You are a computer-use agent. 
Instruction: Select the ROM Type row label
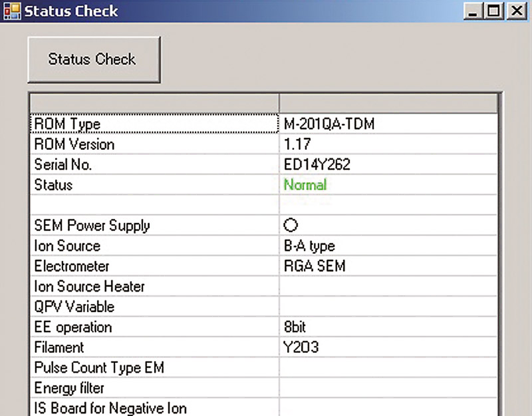click(x=67, y=124)
